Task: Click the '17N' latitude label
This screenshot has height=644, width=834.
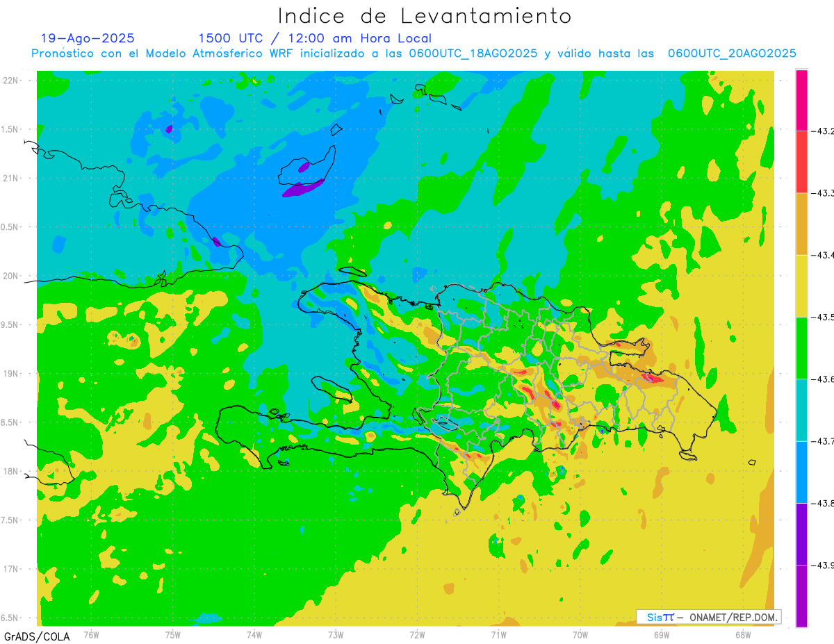Action: click(x=12, y=569)
